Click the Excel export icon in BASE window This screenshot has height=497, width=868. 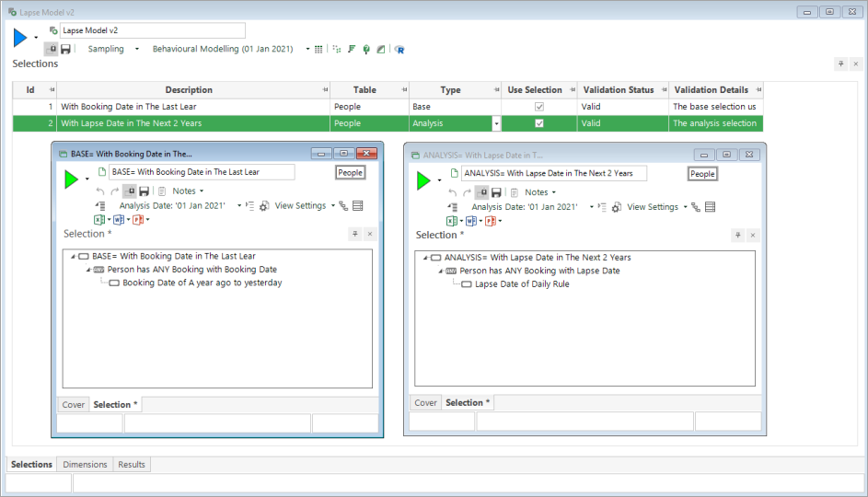point(98,220)
